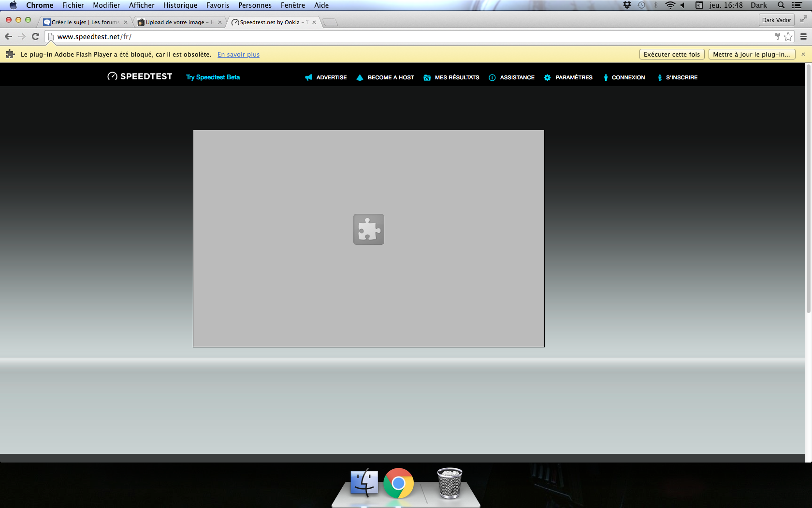Open the Notification Center list icon
This screenshot has width=812, height=508.
click(797, 5)
